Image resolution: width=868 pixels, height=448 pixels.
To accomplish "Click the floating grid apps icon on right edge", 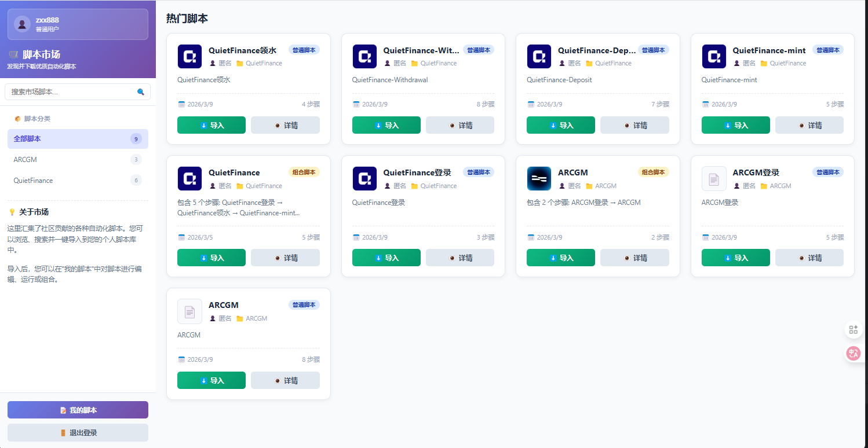I will (854, 330).
